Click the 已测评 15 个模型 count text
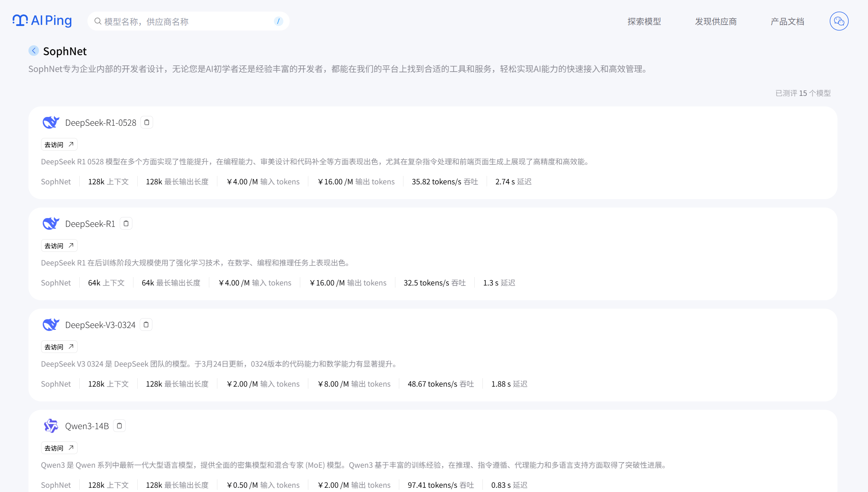 [803, 93]
